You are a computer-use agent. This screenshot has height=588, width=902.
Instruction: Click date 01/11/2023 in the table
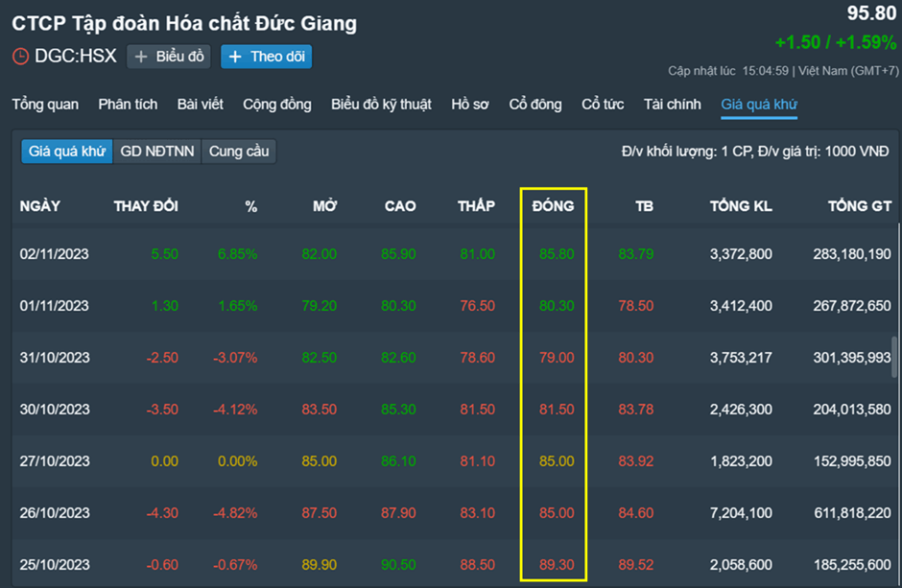click(x=55, y=306)
